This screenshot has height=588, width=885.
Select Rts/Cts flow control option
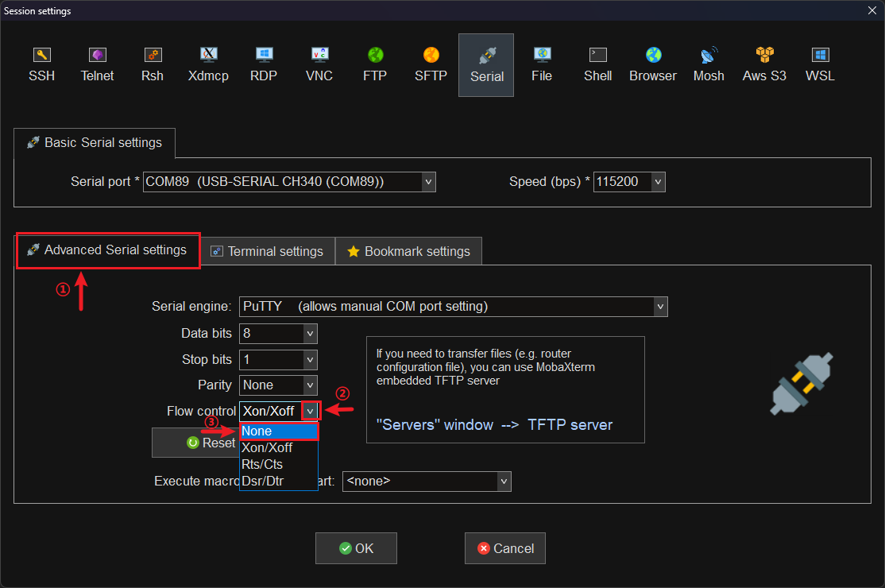click(262, 464)
